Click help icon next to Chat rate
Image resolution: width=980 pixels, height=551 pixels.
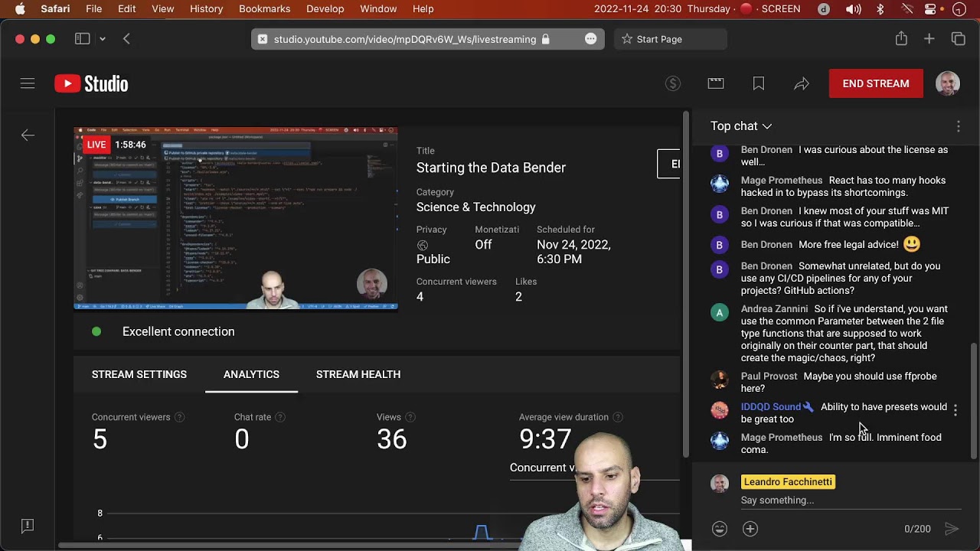tap(280, 417)
